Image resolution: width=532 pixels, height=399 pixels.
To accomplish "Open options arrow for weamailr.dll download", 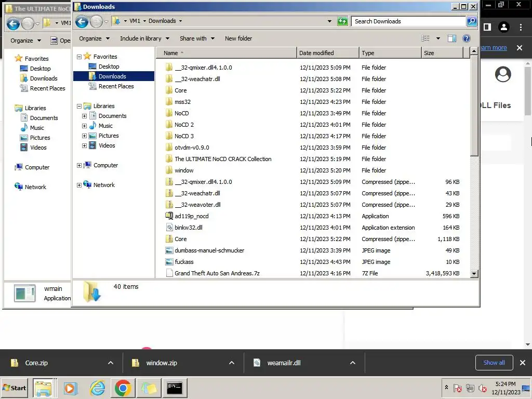I will point(353,363).
